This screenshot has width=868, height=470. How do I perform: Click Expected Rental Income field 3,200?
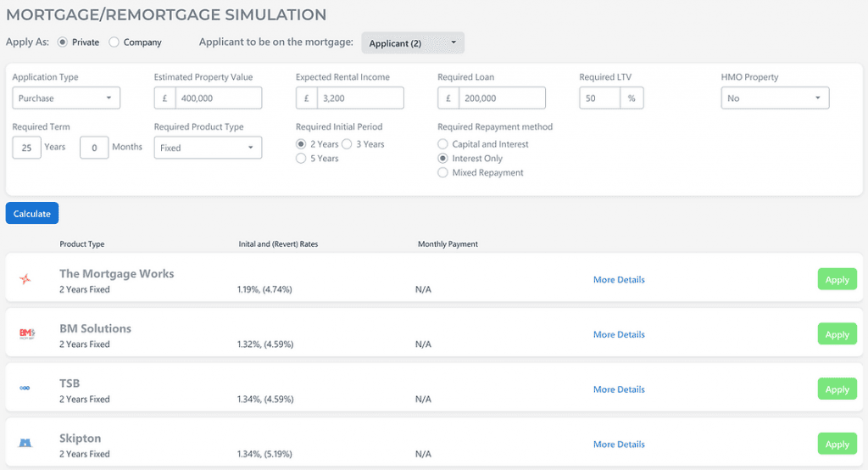tap(360, 98)
